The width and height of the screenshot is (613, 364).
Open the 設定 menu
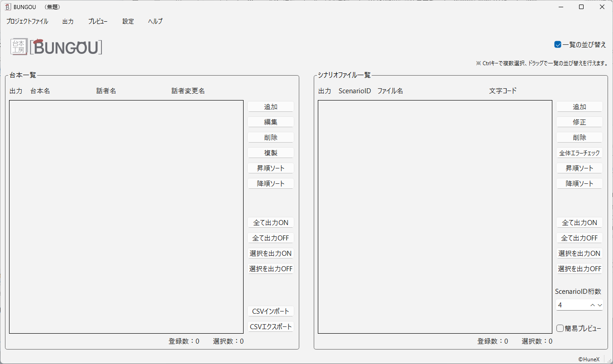128,21
